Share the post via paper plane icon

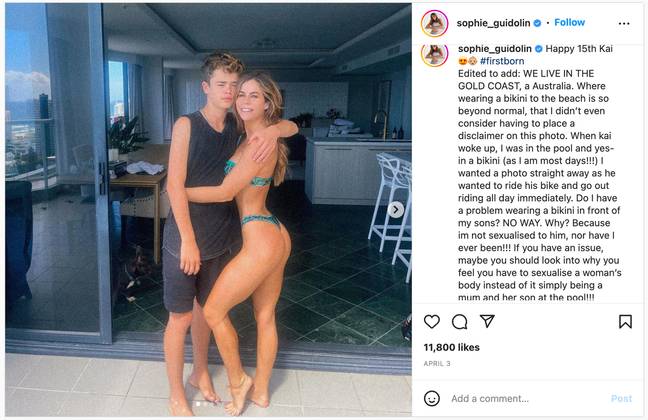(x=487, y=321)
